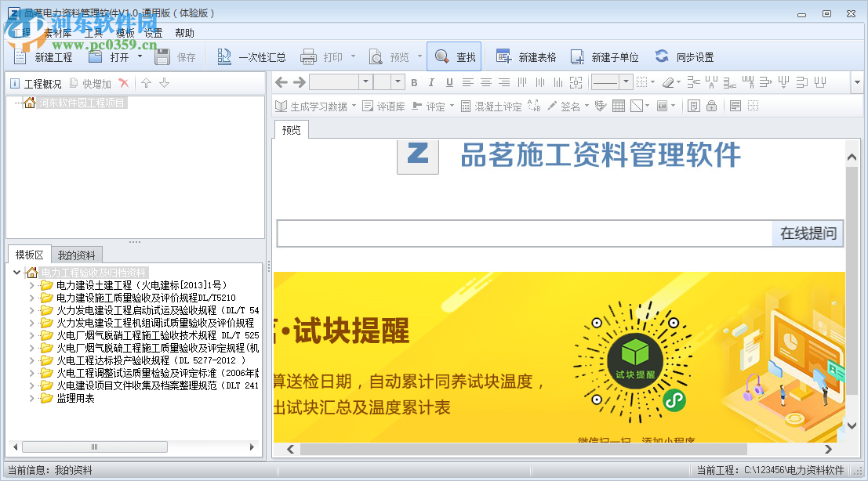Open the 工具 menu
This screenshot has width=868, height=481.
click(93, 33)
